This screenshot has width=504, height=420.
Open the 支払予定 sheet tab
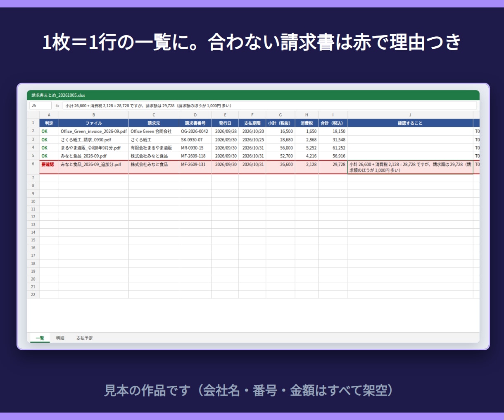pos(84,338)
